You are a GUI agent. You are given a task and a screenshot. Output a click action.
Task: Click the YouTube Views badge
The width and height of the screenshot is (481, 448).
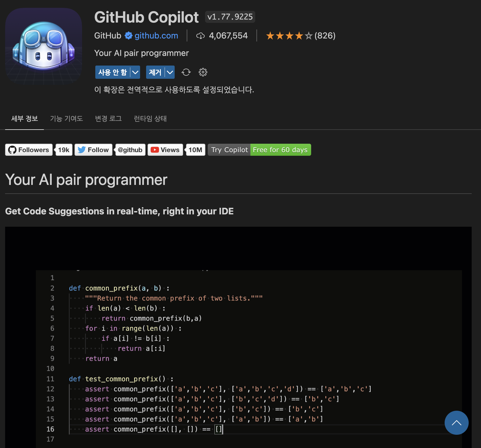pos(165,150)
